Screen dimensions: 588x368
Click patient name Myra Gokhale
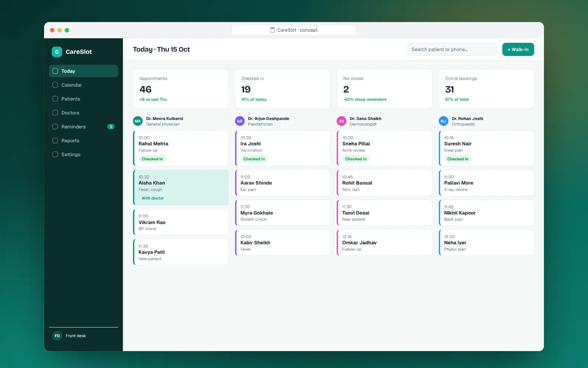pyautogui.click(x=257, y=213)
